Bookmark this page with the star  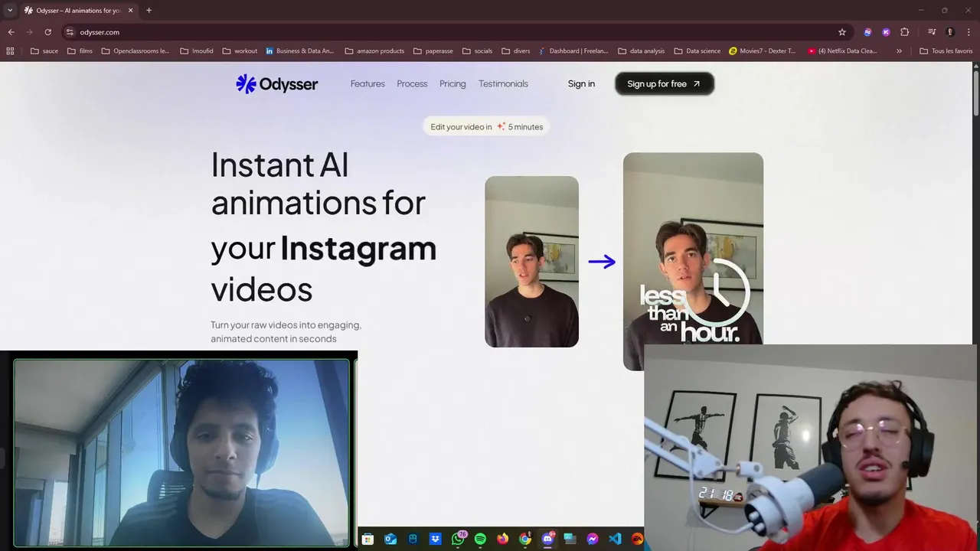(842, 32)
